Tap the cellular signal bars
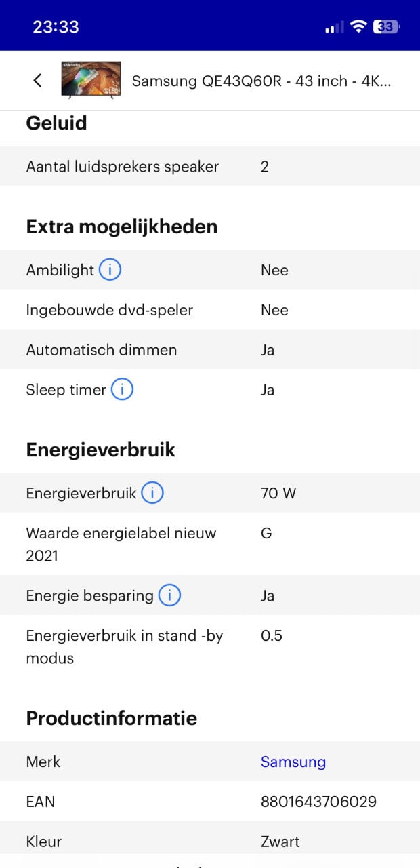 [x=335, y=27]
